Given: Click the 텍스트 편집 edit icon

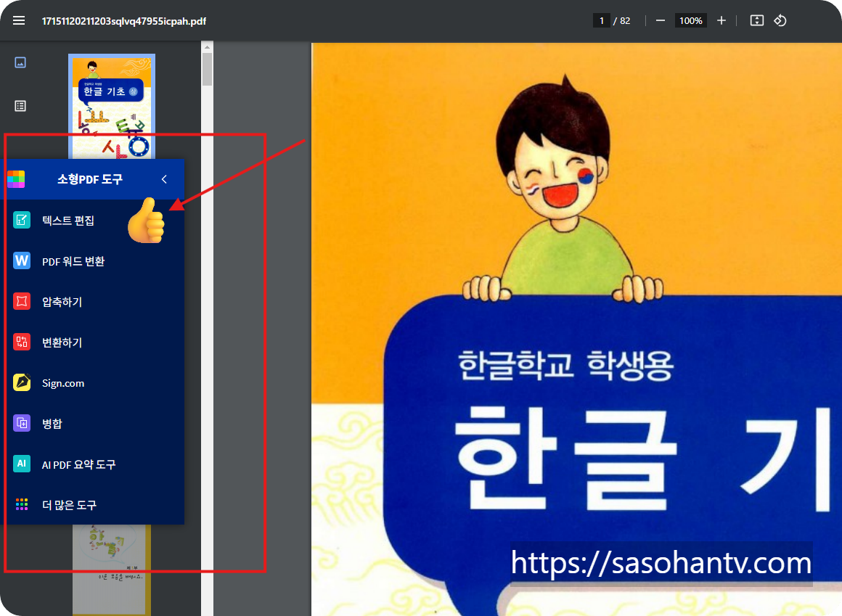Looking at the screenshot, I should [22, 219].
